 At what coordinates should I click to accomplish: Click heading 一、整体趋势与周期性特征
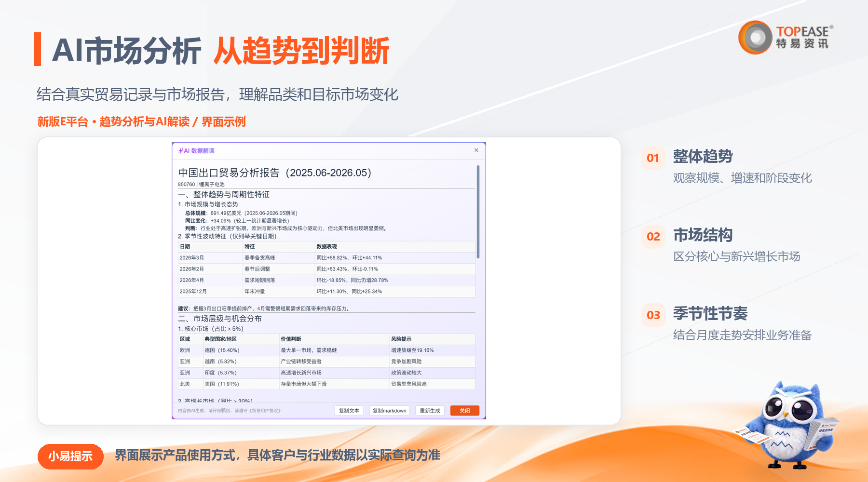[x=224, y=194]
